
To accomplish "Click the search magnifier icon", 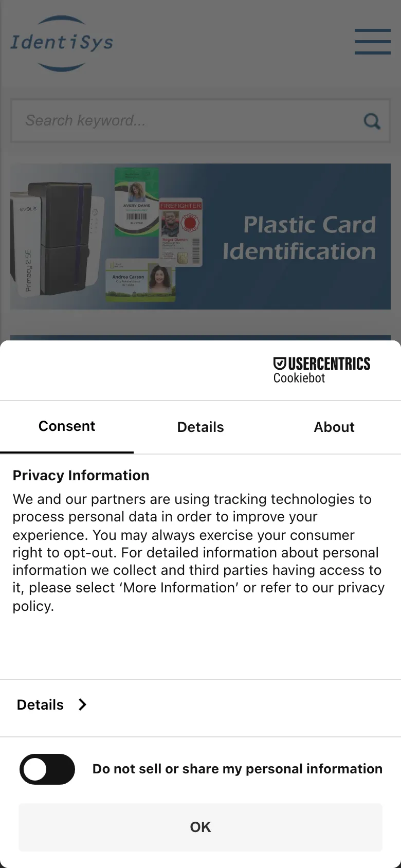I will [371, 121].
